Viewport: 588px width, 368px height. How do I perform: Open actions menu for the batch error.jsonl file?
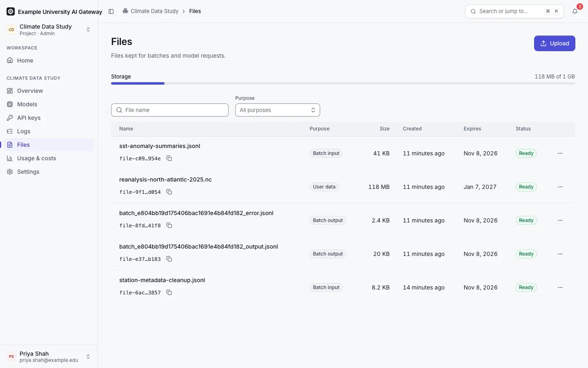coord(560,220)
